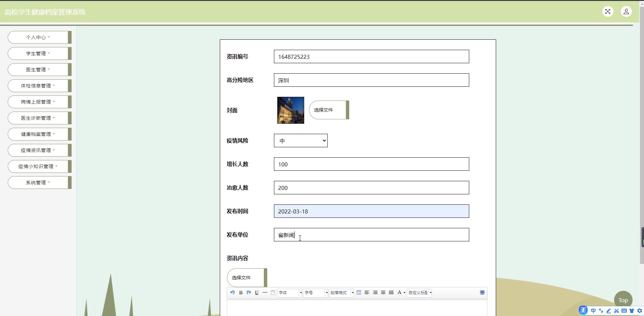Viewport: 644px width, 316px height.
Task: Expand the 健康档案管理 sidebar menu
Action: pos(40,134)
